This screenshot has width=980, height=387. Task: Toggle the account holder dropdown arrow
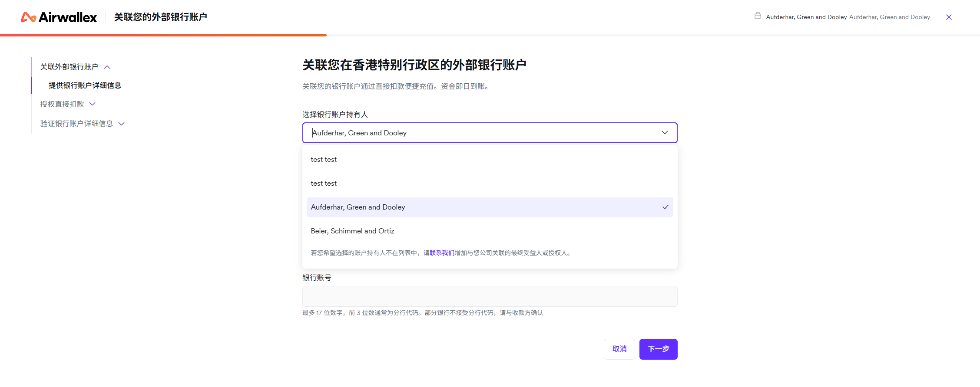tap(665, 133)
